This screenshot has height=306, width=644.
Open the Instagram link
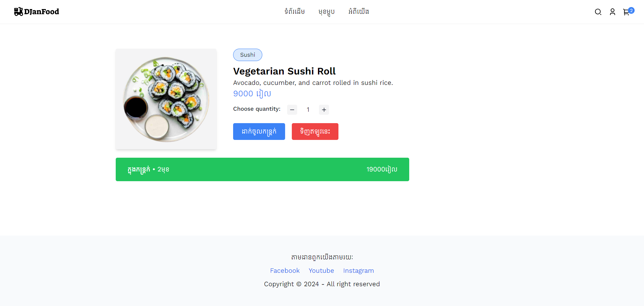[358, 271]
